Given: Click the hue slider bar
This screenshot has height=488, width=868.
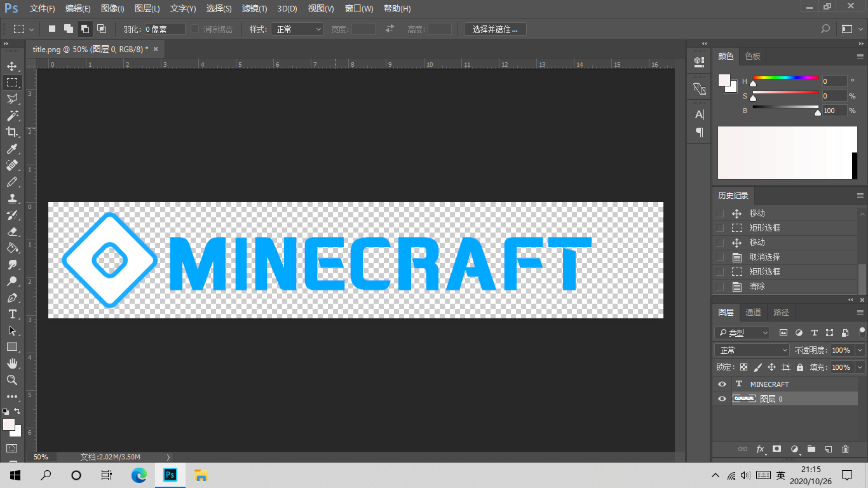Looking at the screenshot, I should point(785,78).
